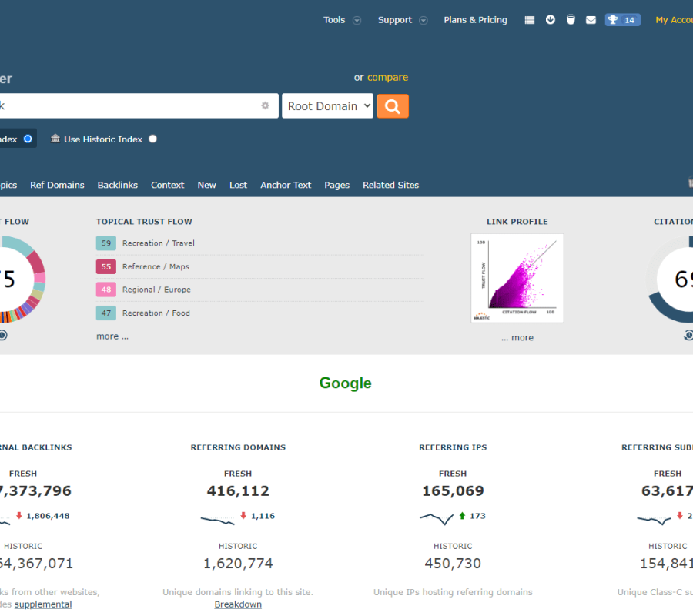The width and height of the screenshot is (693, 616).
Task: Show more Topical Trust Flow topics
Action: [x=112, y=336]
